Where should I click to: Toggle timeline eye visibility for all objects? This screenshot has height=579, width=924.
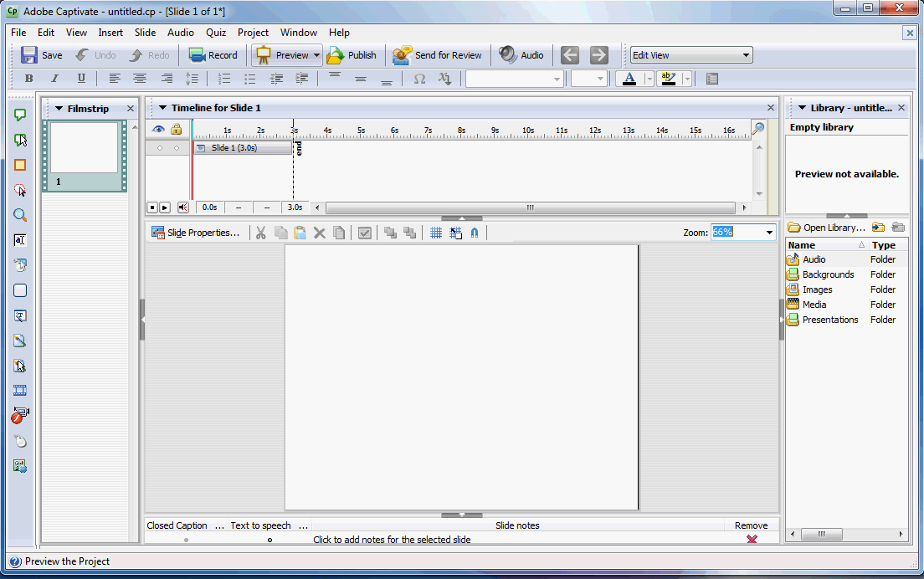[158, 130]
